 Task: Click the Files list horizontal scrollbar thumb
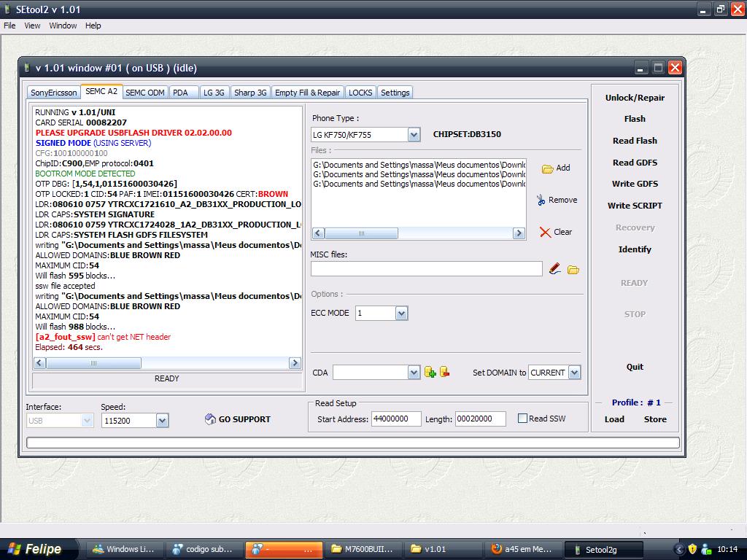click(361, 233)
